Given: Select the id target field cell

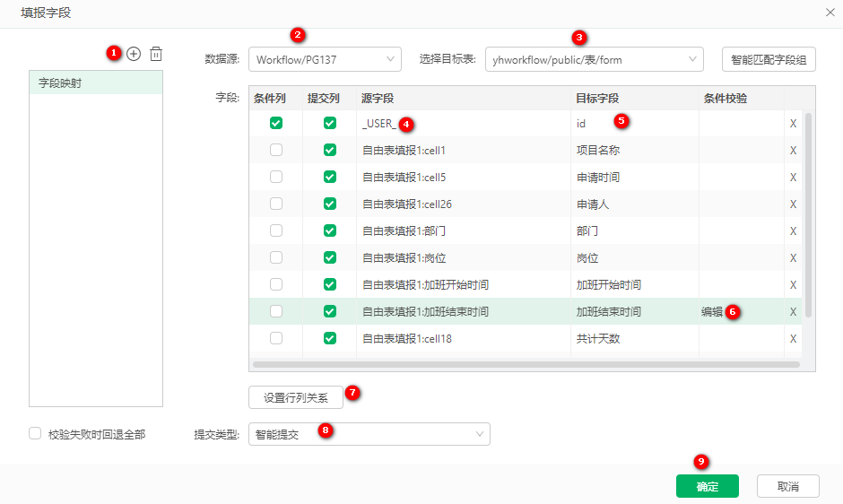Looking at the screenshot, I should pos(634,124).
